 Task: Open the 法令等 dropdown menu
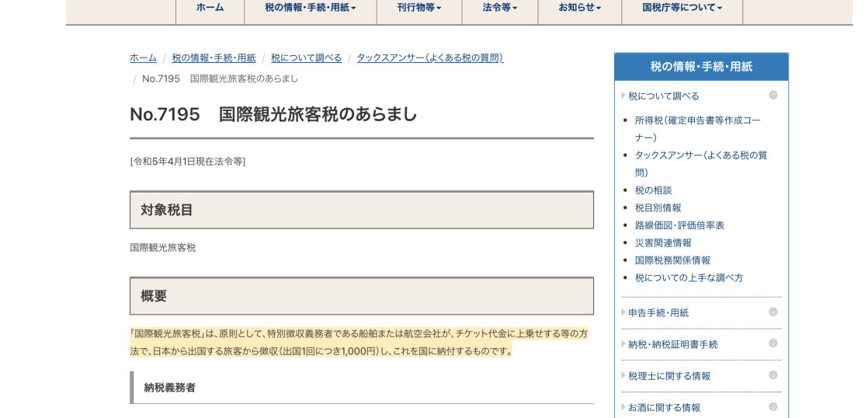pos(499,8)
